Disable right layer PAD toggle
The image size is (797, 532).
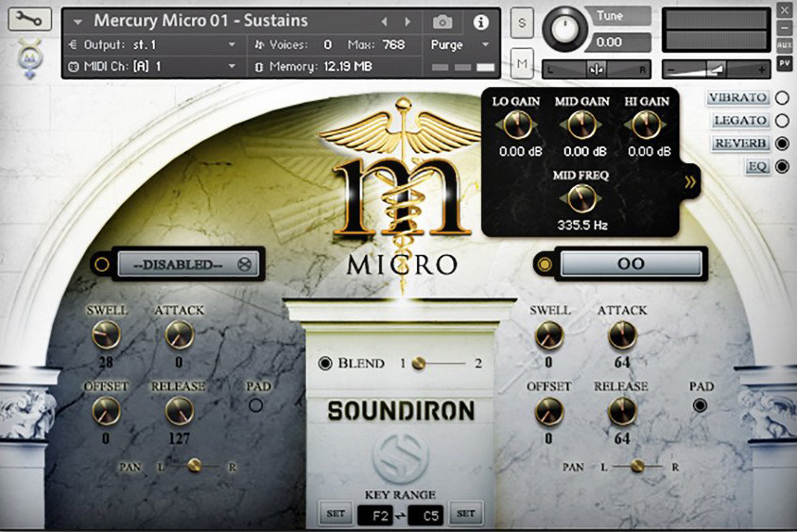[x=700, y=405]
